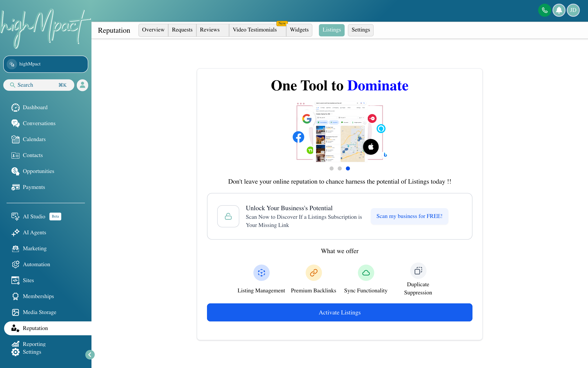This screenshot has height=368, width=588.
Task: Click the Duplicate Suppression icon
Action: pyautogui.click(x=418, y=271)
